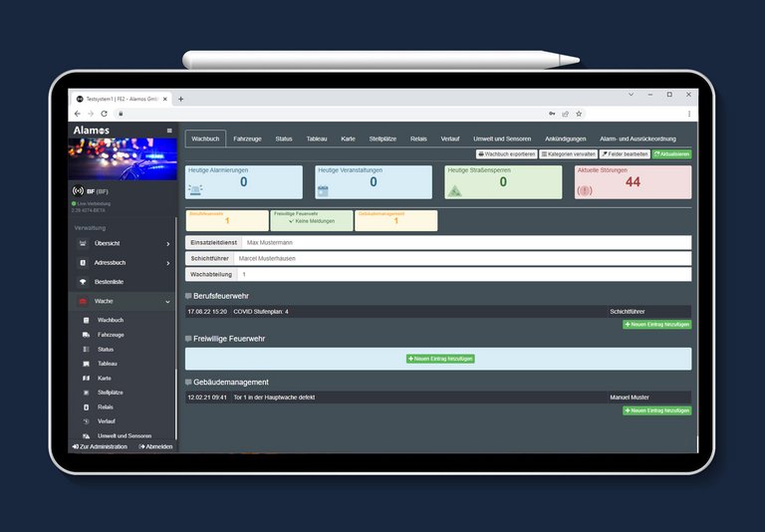Click the Wachbuch exportieren button
Screen dimensions: 765x532
[507, 154]
